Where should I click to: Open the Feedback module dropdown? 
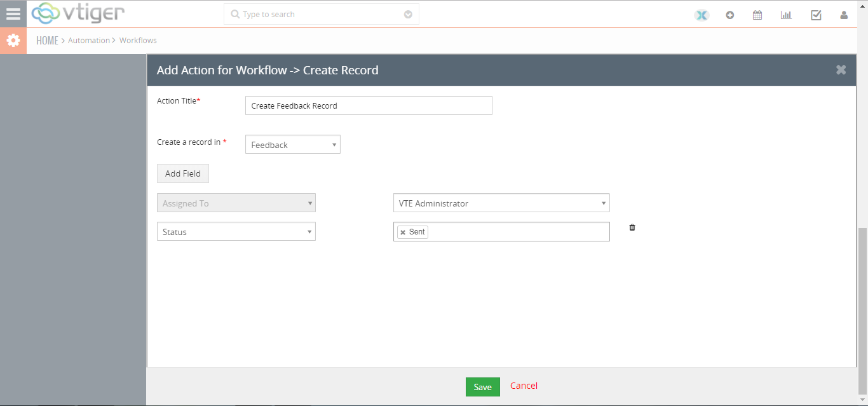[293, 145]
